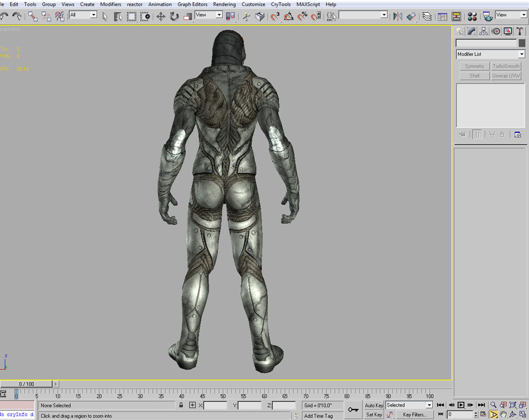The width and height of the screenshot is (529, 420).
Task: Activate the Rotate transform tool
Action: [174, 17]
